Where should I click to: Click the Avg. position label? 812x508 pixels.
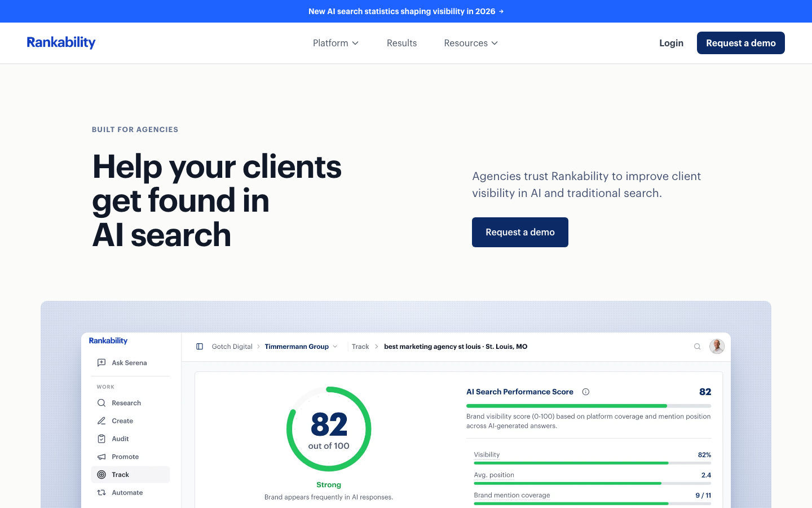494,475
